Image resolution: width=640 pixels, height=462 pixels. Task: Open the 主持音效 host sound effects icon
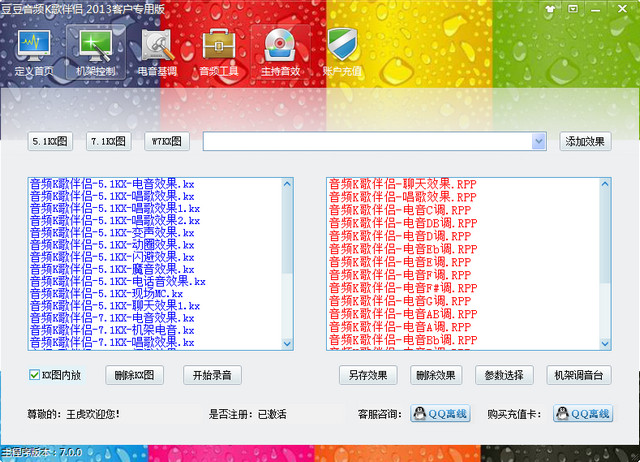[x=281, y=49]
